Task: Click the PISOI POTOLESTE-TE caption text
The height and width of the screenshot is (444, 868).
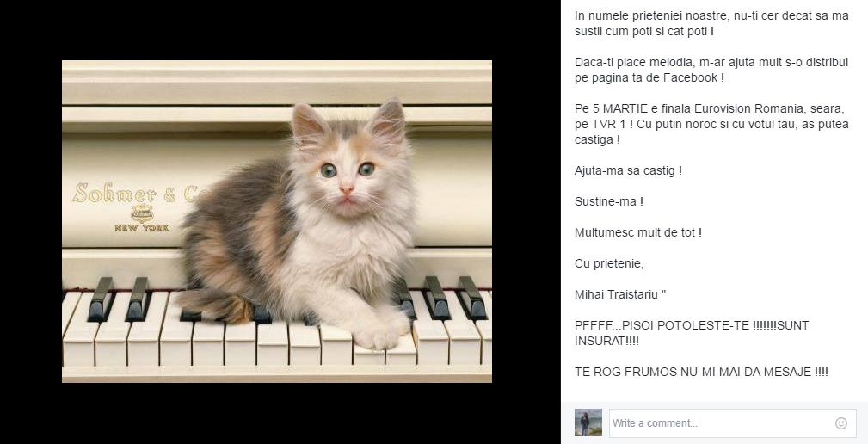Action: coord(692,333)
